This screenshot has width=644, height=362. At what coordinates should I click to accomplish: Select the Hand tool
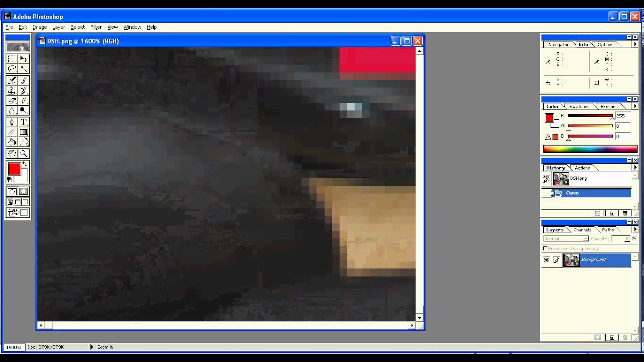12,154
